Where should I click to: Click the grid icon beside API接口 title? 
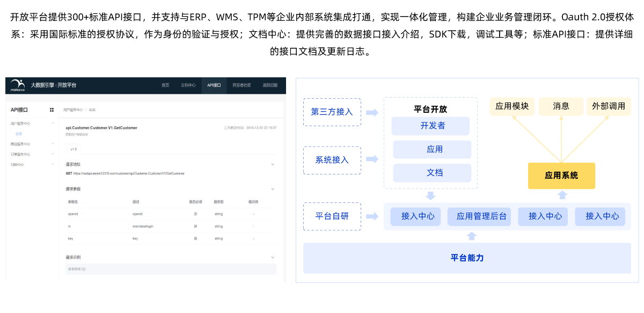tap(52, 110)
